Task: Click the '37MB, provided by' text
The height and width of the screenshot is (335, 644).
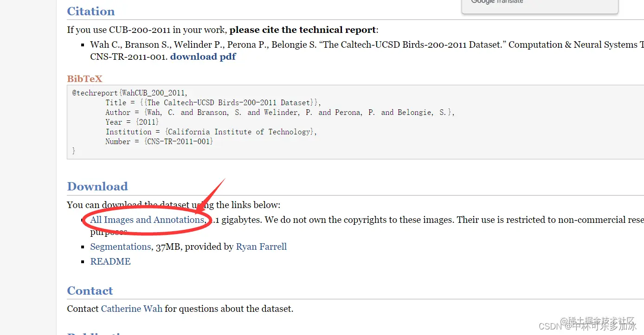Action: [x=195, y=247]
